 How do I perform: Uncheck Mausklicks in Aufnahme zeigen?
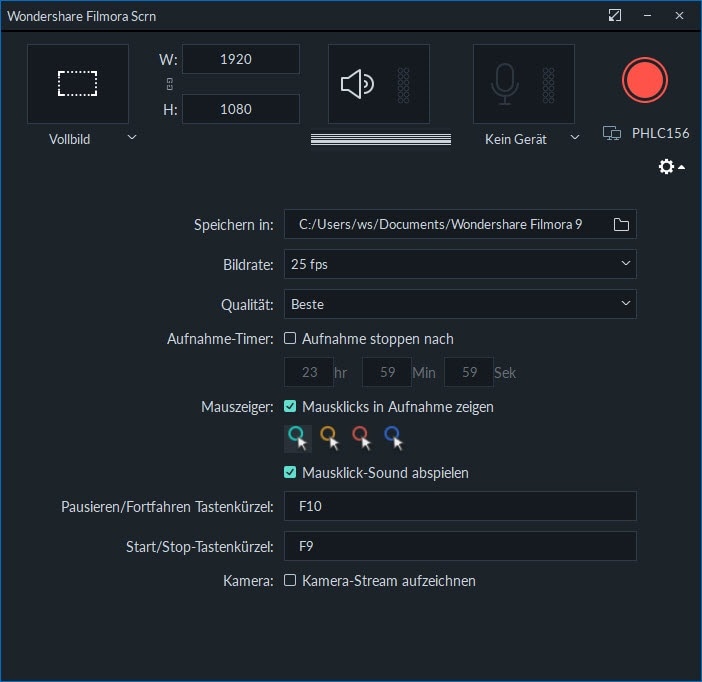tap(290, 406)
